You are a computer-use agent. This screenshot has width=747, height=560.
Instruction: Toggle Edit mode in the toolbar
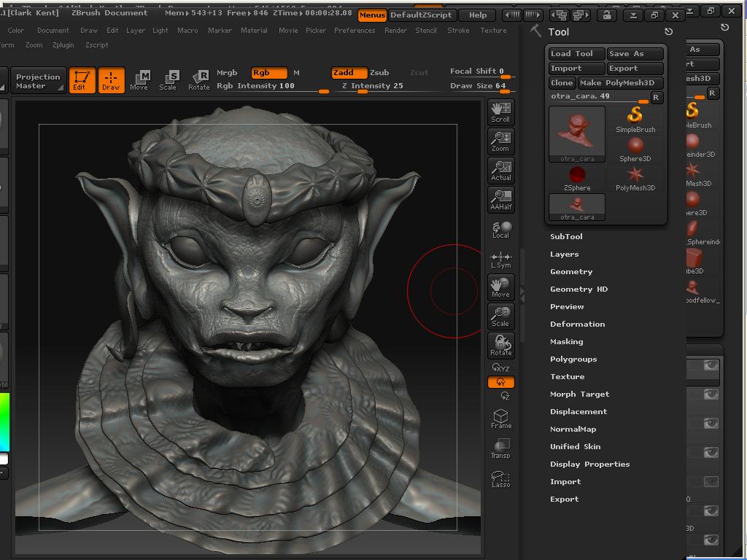pos(82,80)
